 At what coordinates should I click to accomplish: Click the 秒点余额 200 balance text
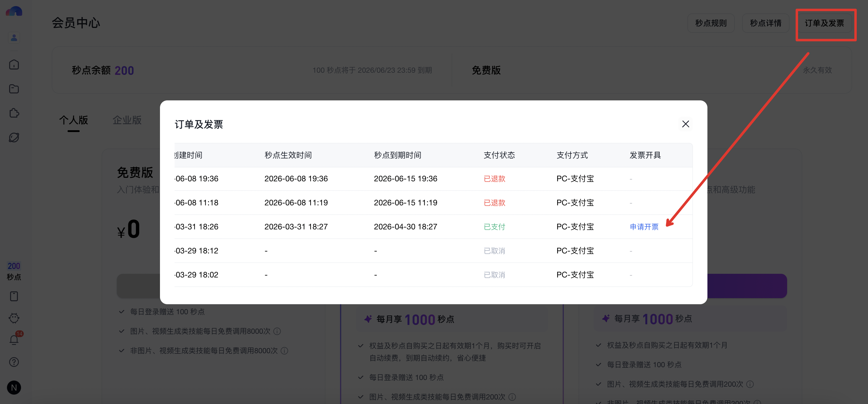[103, 70]
